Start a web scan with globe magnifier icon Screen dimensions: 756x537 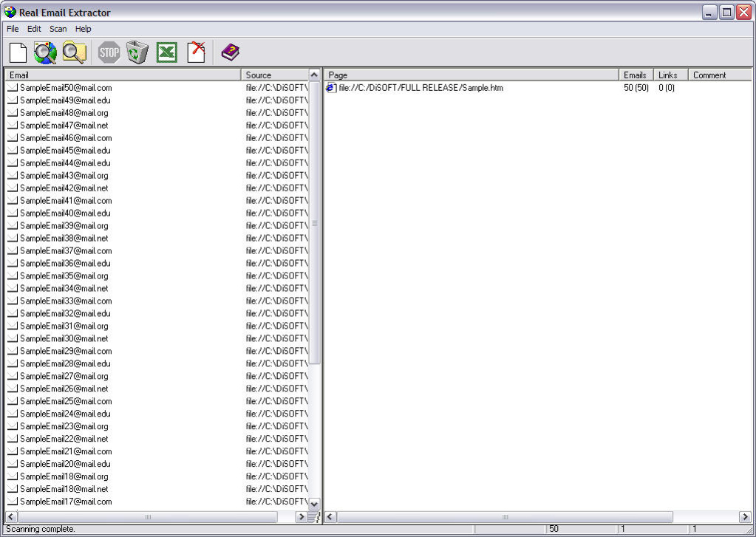[x=45, y=52]
